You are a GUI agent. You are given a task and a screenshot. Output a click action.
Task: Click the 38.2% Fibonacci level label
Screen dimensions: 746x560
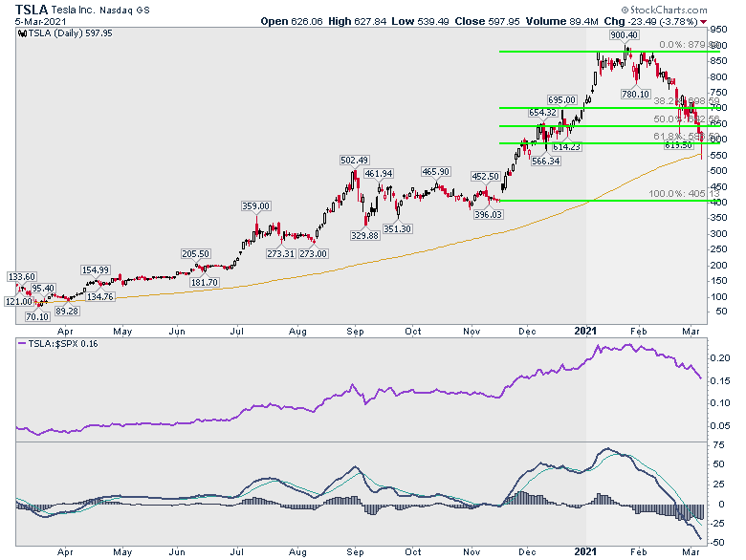coord(687,100)
